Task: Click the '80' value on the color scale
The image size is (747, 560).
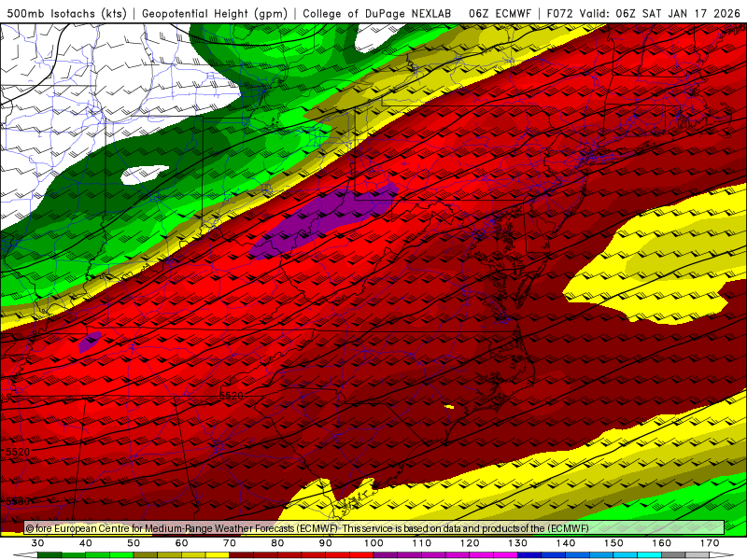Action: (x=277, y=543)
